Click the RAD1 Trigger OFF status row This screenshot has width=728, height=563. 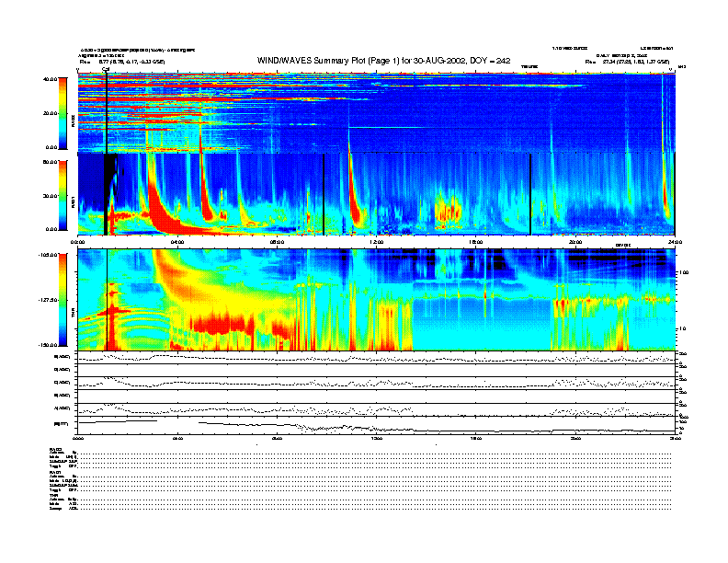tap(360, 490)
